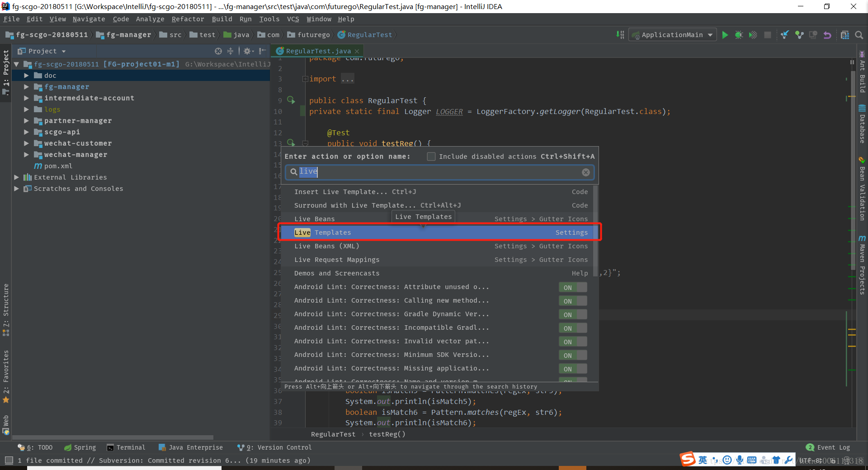Switch to the RegularTest.java tab
Image resolution: width=868 pixels, height=470 pixels.
point(318,51)
